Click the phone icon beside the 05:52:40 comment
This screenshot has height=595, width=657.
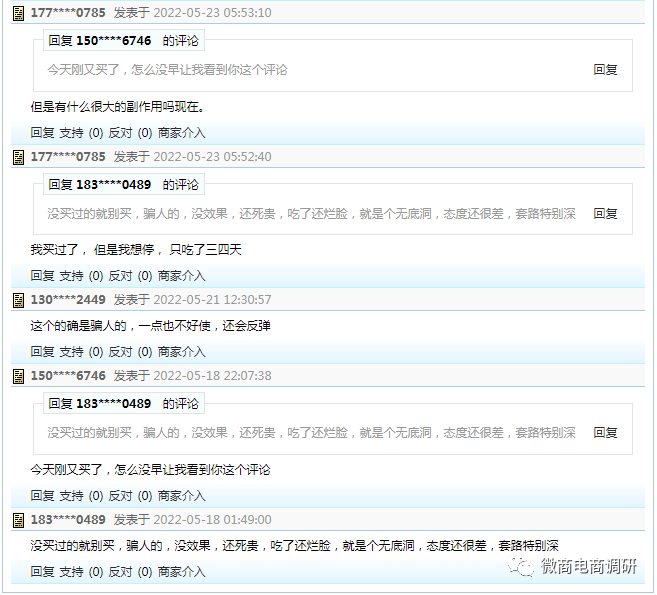(x=18, y=157)
